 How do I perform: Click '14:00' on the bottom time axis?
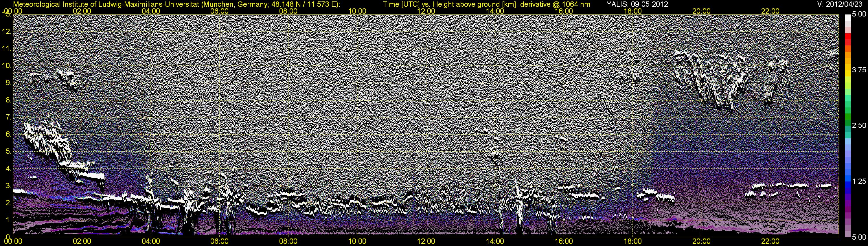(x=495, y=241)
